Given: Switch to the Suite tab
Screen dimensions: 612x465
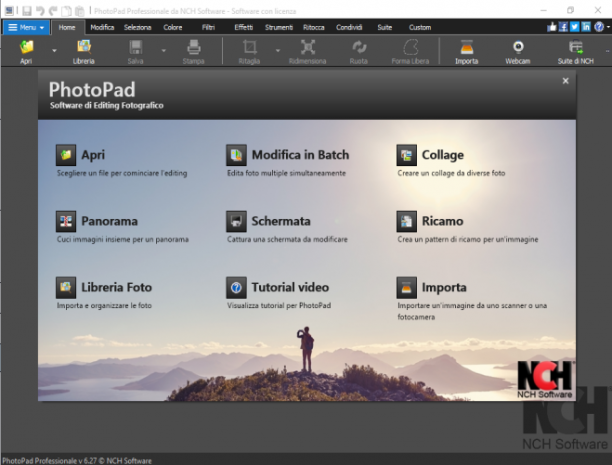Looking at the screenshot, I should [384, 27].
